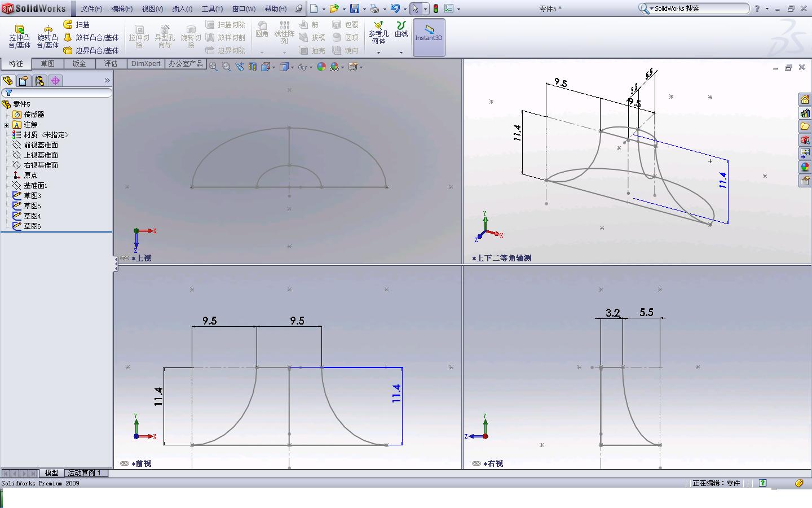Open the 视图(V) menu

click(152, 9)
